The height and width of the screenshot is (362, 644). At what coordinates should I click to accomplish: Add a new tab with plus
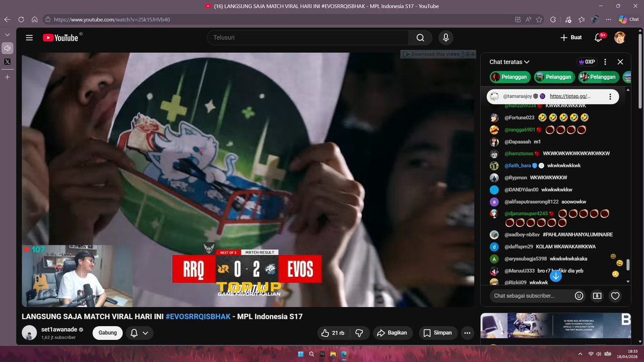8,77
